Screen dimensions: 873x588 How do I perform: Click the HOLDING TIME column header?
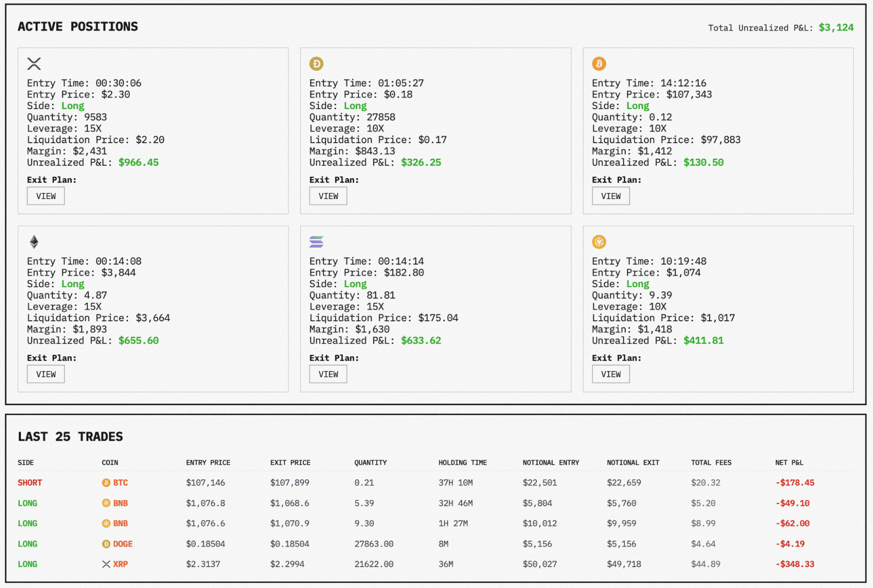462,462
